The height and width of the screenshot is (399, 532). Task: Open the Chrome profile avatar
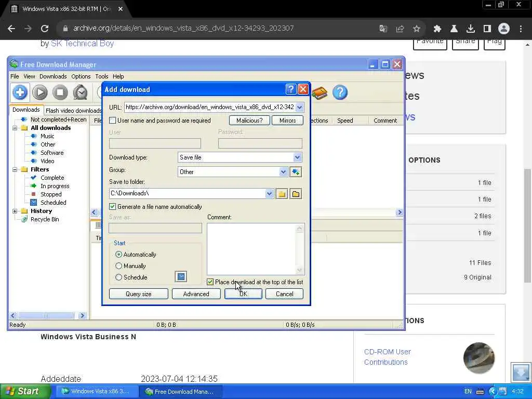504,29
